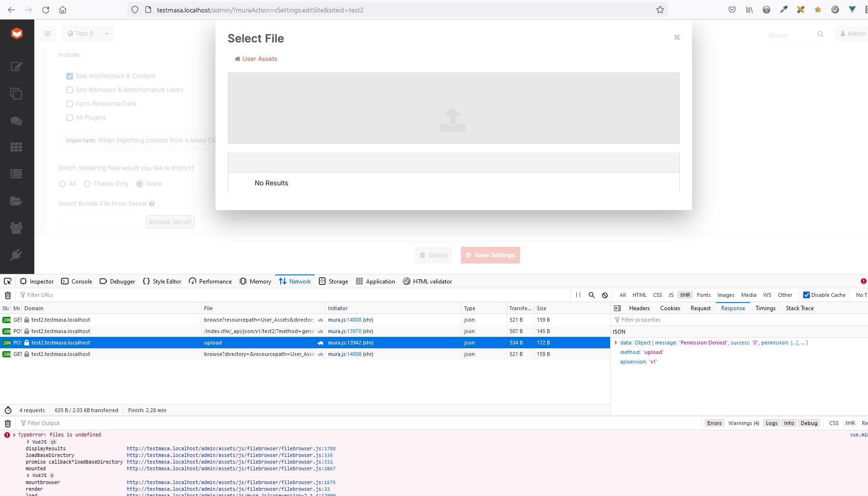Clear console output with trash icon
This screenshot has height=496, width=868.
point(8,423)
